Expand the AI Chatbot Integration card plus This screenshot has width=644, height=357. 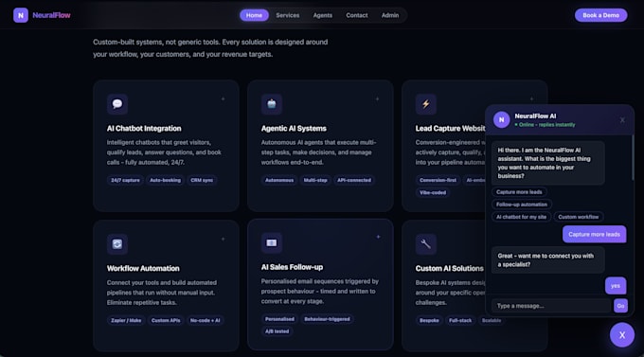(223, 99)
